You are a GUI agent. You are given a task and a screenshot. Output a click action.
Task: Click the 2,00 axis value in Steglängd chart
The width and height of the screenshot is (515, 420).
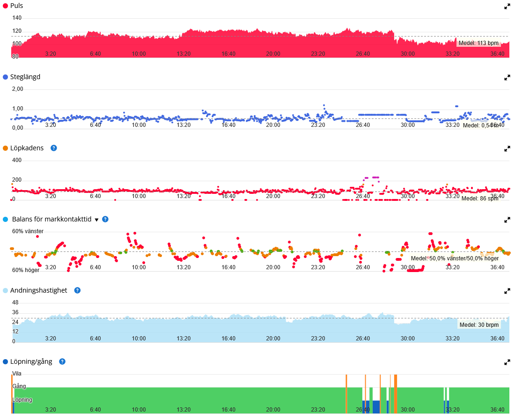18,89
